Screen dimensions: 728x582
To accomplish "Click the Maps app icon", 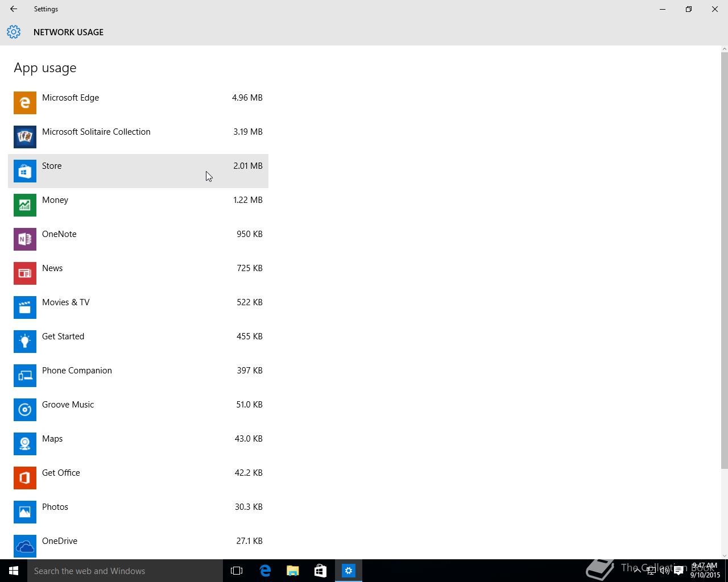I will (x=25, y=444).
